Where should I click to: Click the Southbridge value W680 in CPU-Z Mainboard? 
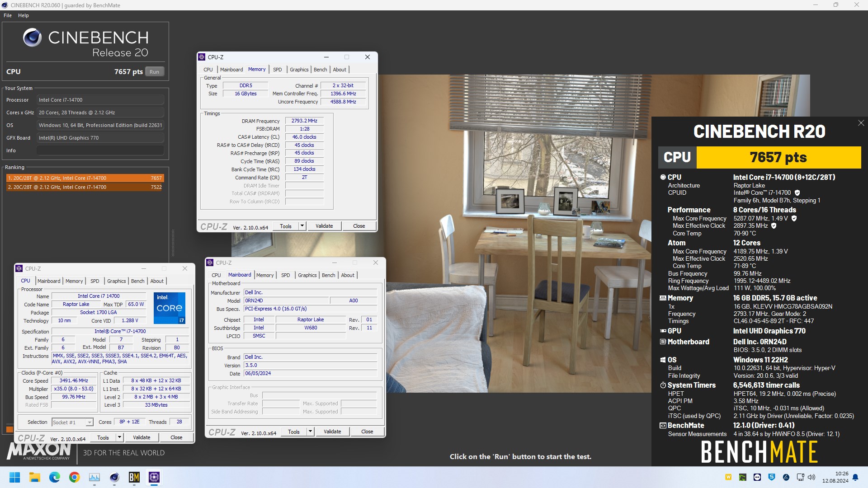click(x=311, y=328)
